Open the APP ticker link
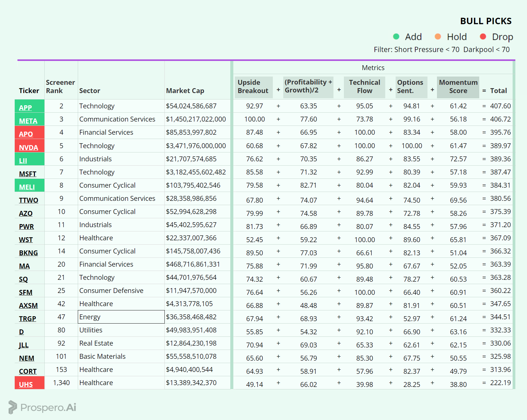The width and height of the screenshot is (527, 420). pyautogui.click(x=25, y=108)
